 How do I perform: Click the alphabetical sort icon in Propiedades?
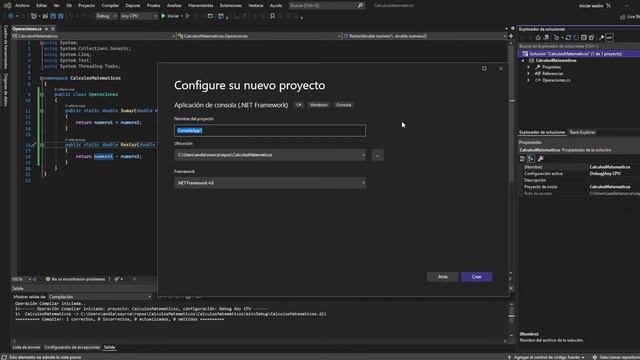point(531,159)
